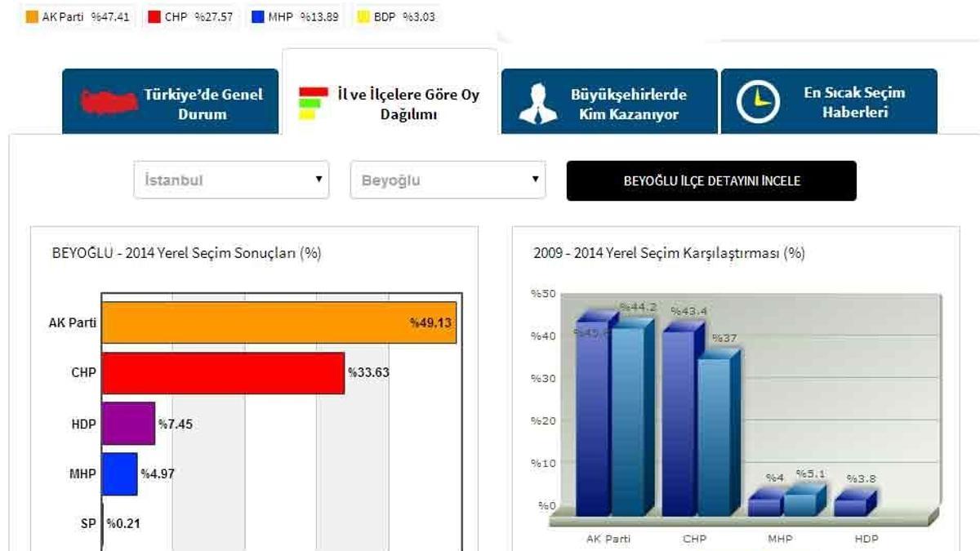Click the blue MHP legend swatch
The height and width of the screenshot is (551, 980).
click(258, 16)
